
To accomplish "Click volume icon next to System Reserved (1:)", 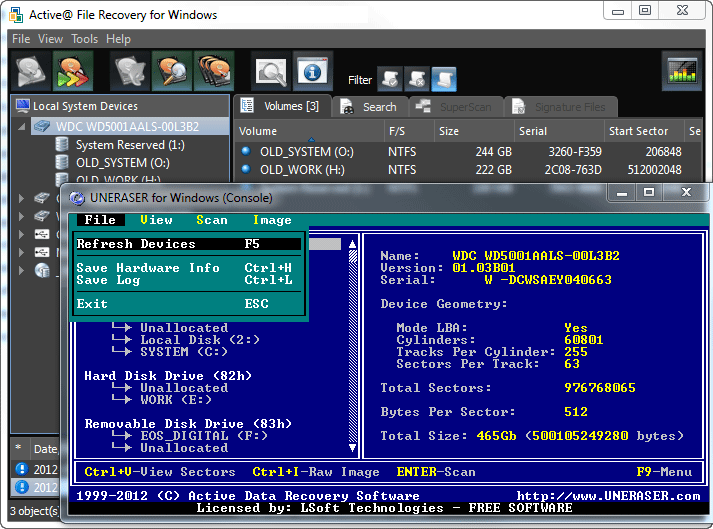I will [x=61, y=145].
